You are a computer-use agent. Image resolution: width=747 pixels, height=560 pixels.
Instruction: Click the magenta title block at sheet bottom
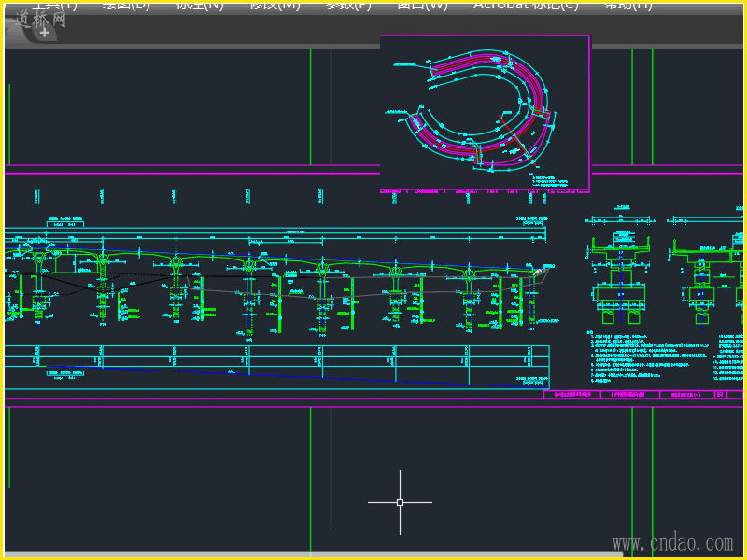643,394
